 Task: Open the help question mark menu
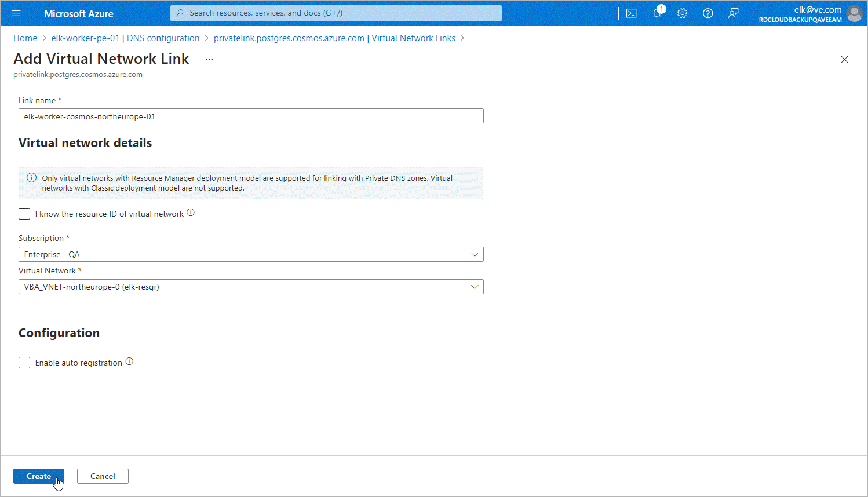(708, 13)
